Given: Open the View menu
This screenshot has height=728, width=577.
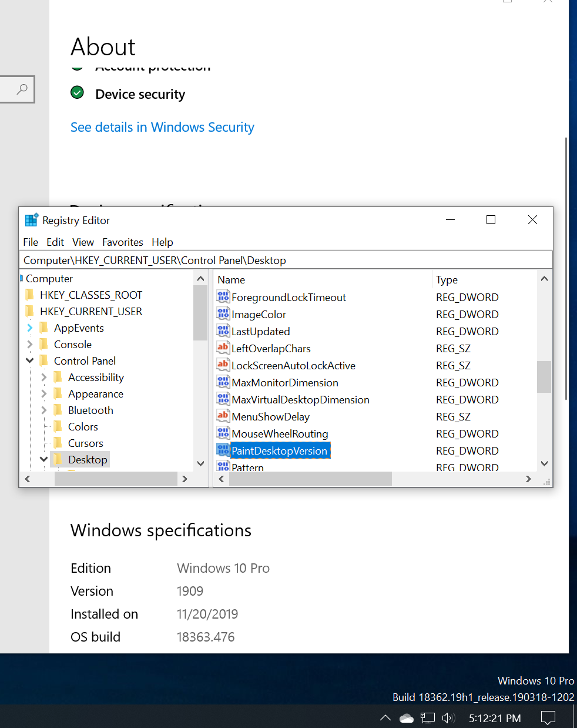Looking at the screenshot, I should pyautogui.click(x=83, y=242).
